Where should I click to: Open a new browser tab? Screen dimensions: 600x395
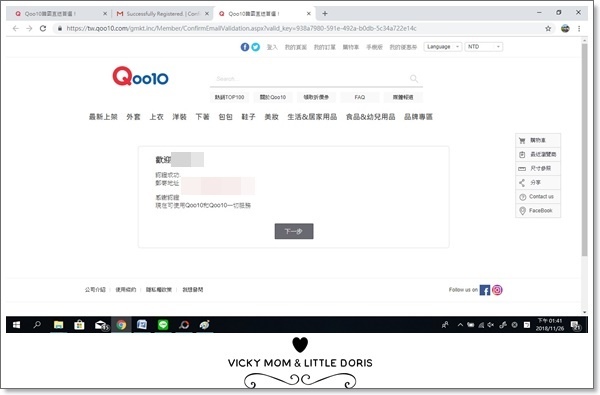pyautogui.click(x=324, y=13)
